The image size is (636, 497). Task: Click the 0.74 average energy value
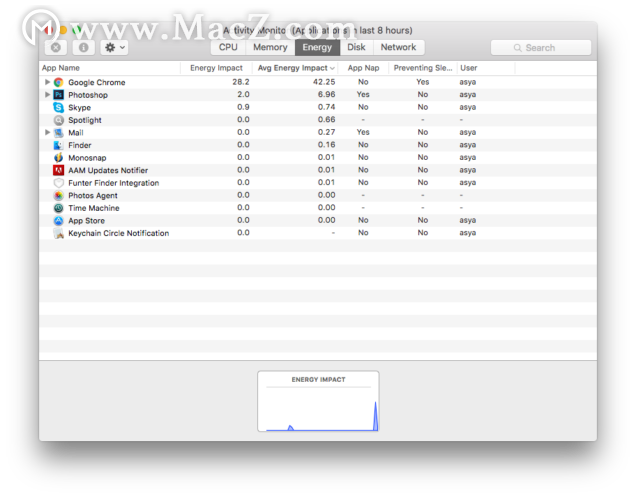point(327,107)
